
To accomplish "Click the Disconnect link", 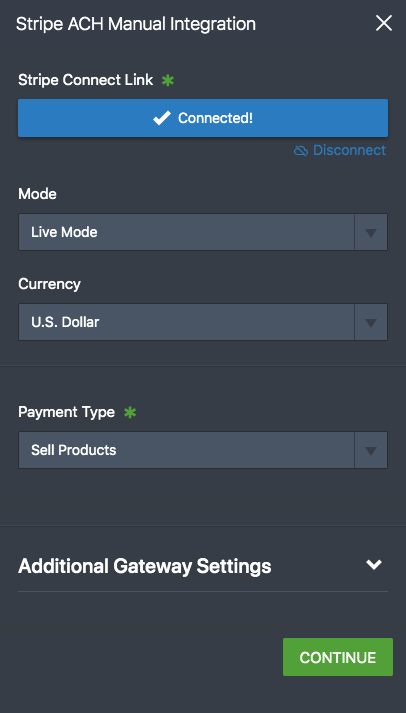I will pos(349,150).
